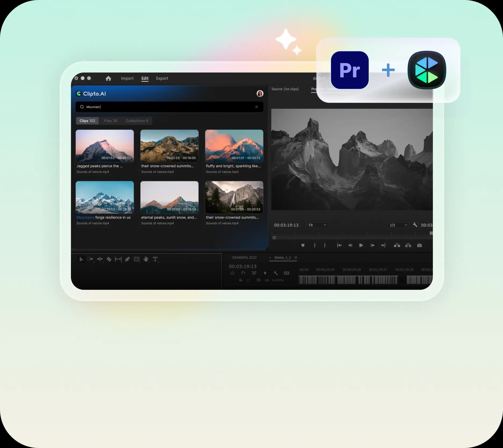The height and width of the screenshot is (448, 503).
Task: Toggle visibility of the Subtitle track eye icon
Action: coord(267,280)
